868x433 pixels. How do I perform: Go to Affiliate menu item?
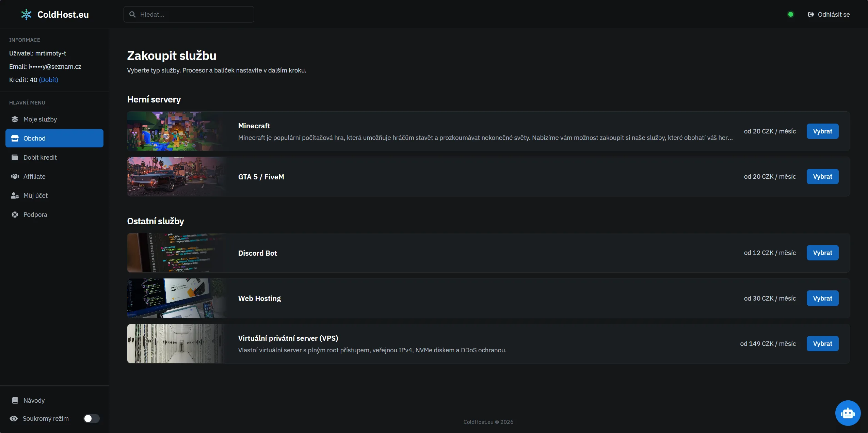click(x=54, y=176)
